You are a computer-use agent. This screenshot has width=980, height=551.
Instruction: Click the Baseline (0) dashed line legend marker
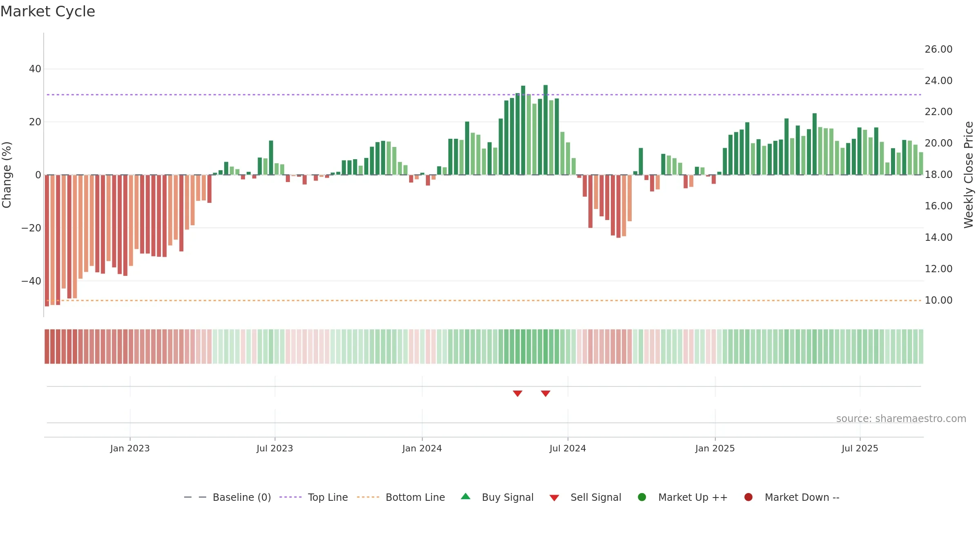[x=195, y=497]
